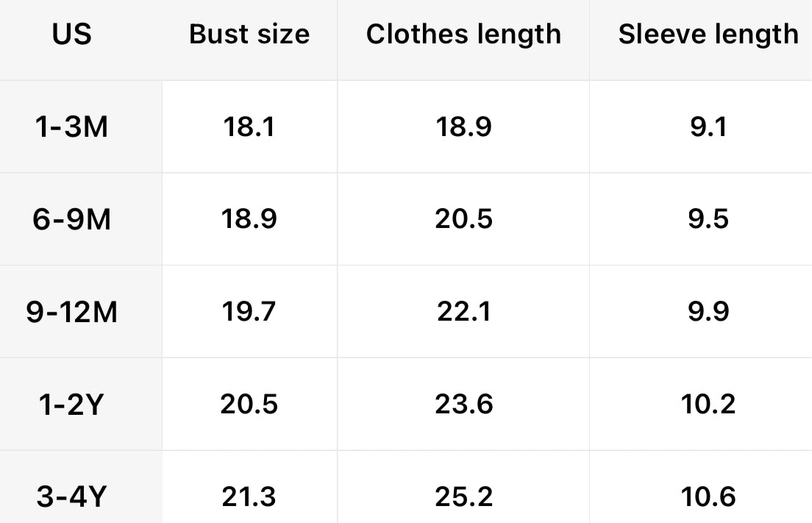Select sleeve length value 10.2
This screenshot has width=812, height=523.
coord(708,405)
